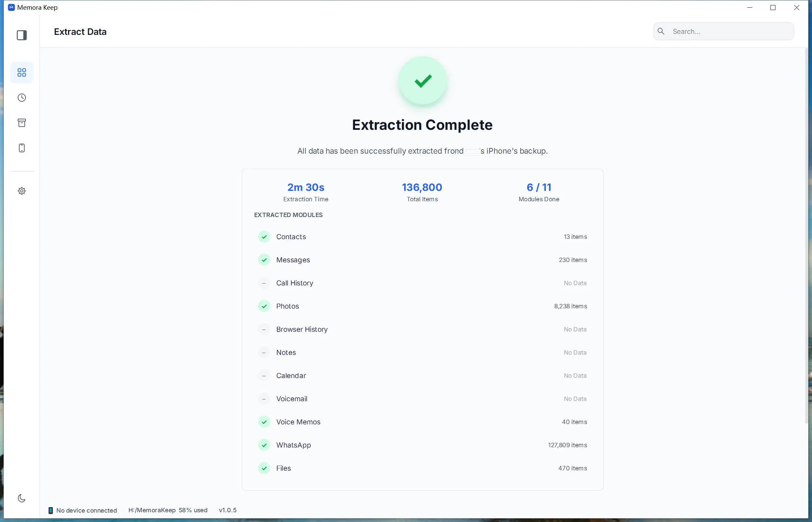Click the Photos green check icon
812x522 pixels.
point(264,306)
